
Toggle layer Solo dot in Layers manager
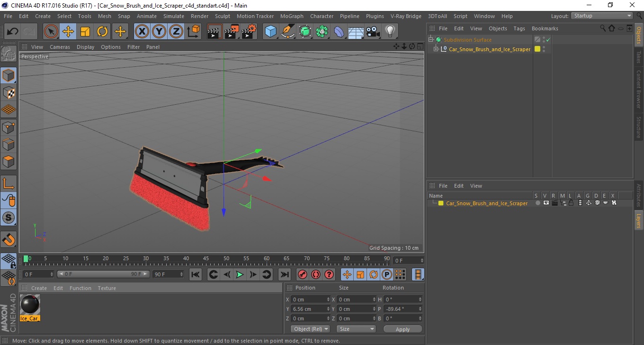click(537, 203)
